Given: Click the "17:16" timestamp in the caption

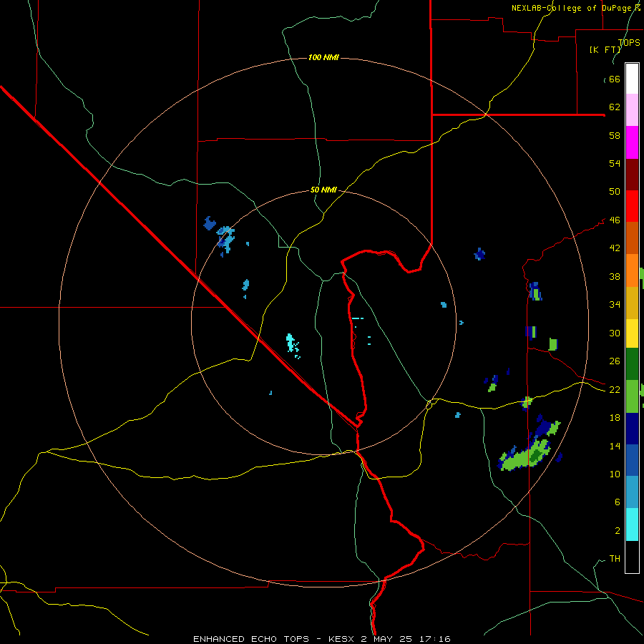Looking at the screenshot, I should click(x=435, y=639).
